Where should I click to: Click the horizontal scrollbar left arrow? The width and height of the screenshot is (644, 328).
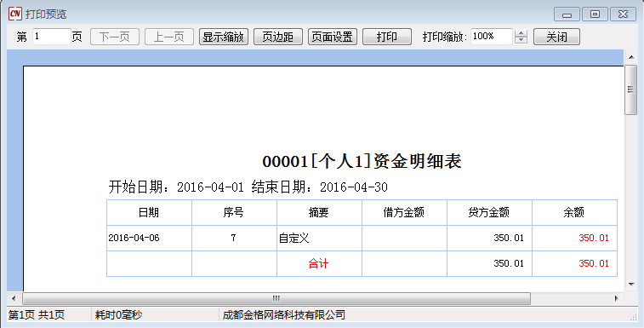pyautogui.click(x=14, y=298)
